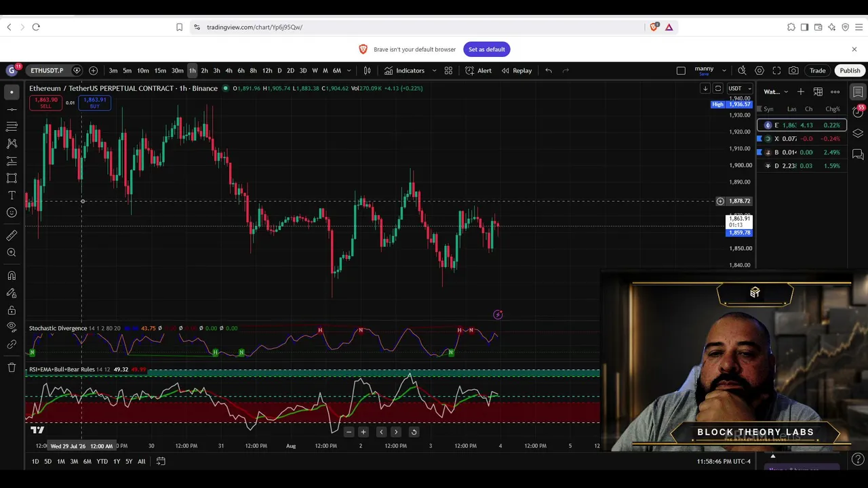This screenshot has height=488, width=868.
Task: Select the ruler Measure tool
Action: [12, 235]
